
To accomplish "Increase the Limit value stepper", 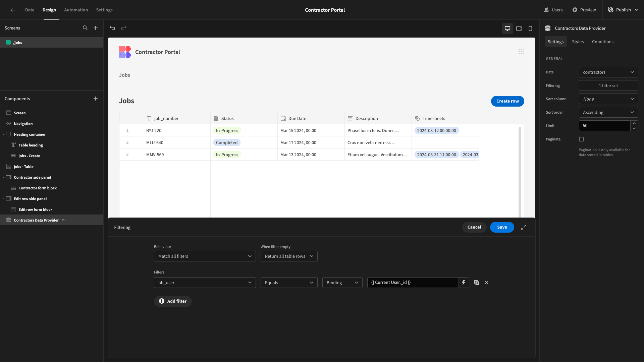I will pyautogui.click(x=634, y=123).
